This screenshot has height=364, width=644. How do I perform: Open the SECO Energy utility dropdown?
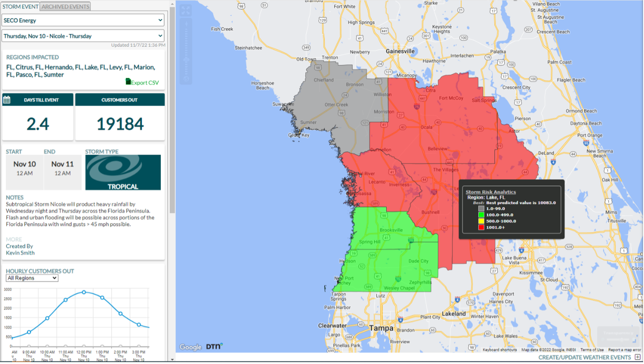tap(83, 20)
